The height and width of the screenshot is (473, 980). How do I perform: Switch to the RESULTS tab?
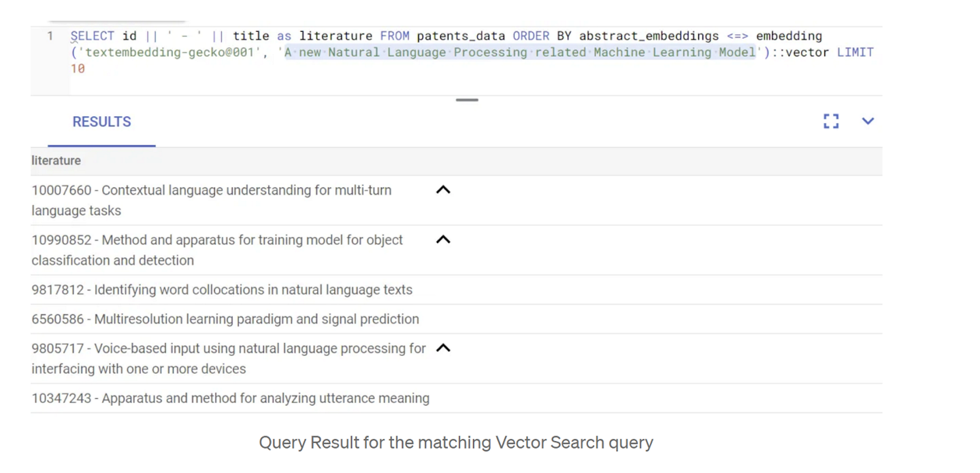pos(101,122)
